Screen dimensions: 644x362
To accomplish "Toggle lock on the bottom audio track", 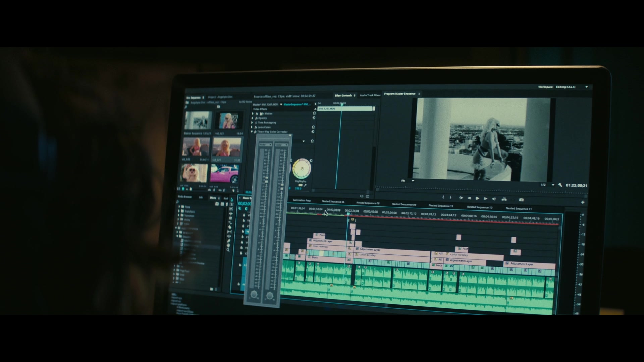I will (239, 284).
